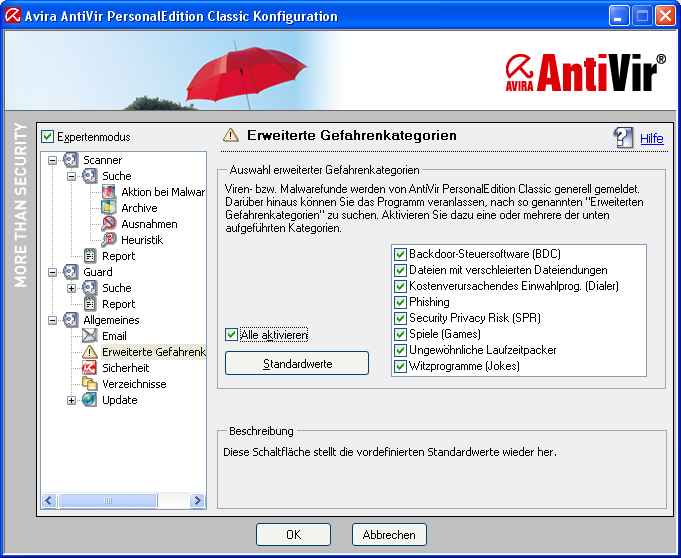
Task: Collapse the Guard tree node
Action: coord(52,272)
